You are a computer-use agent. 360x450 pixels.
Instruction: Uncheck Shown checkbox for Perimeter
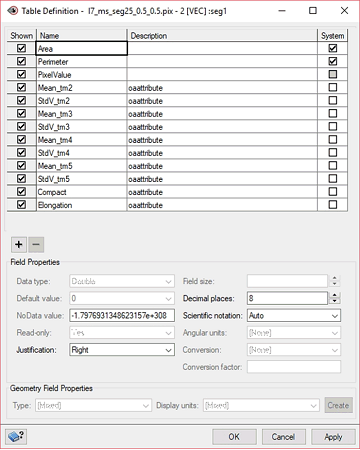(21, 61)
